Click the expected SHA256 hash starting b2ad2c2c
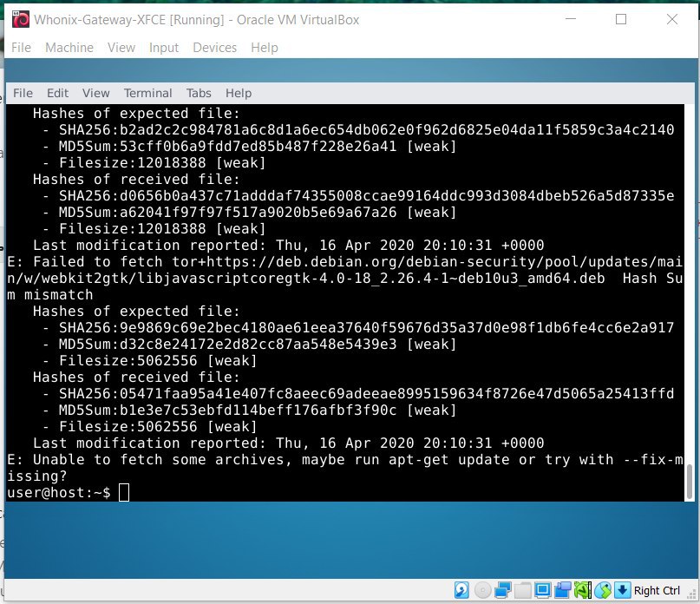Screen dimensions: 700x604 coord(397,129)
